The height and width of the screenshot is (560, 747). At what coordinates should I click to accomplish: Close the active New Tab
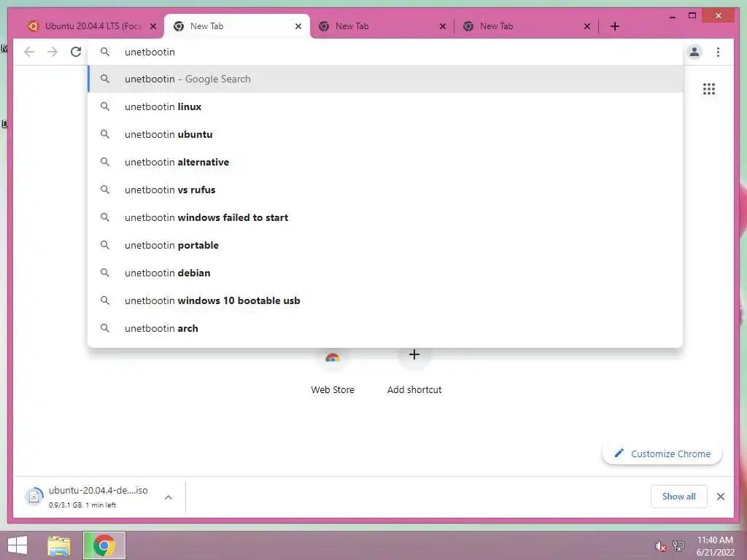tap(298, 26)
